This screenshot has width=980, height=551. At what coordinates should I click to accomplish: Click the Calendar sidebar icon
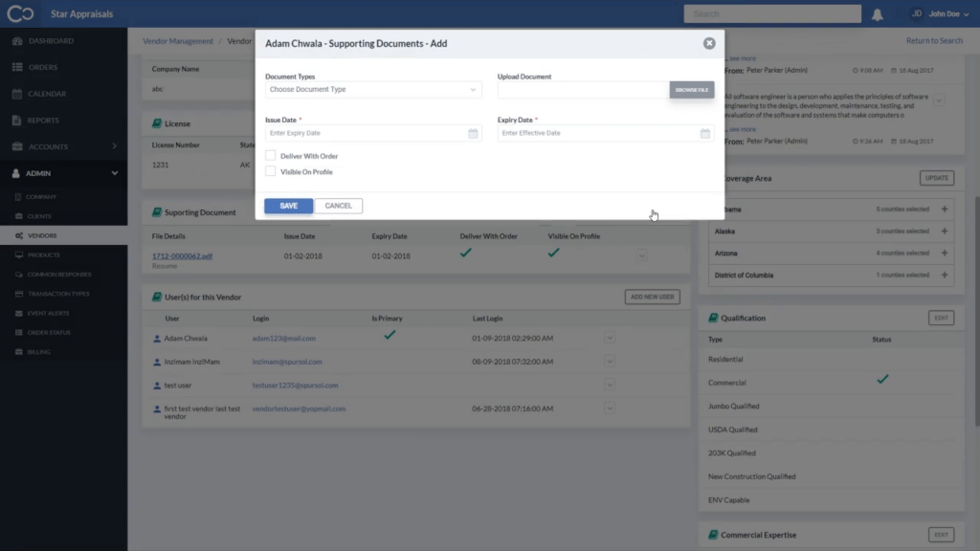point(17,94)
